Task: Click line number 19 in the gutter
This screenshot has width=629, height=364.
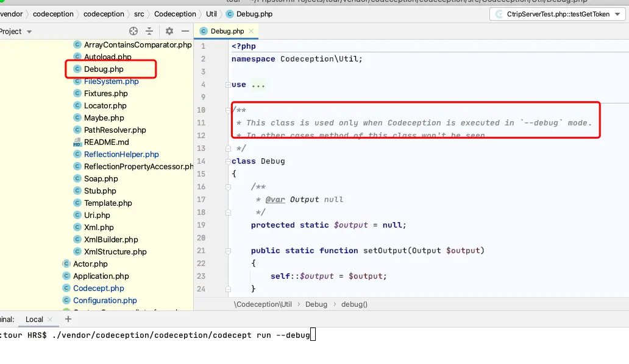Action: pos(201,225)
